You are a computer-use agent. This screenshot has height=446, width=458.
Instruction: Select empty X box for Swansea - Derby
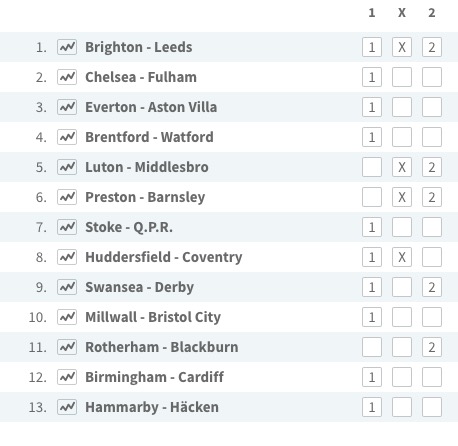(x=402, y=287)
